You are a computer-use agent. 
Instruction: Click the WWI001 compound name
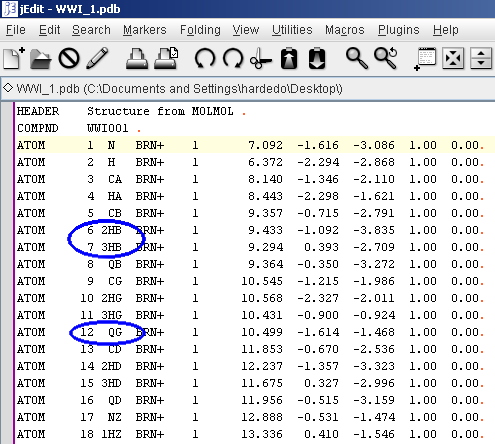point(108,128)
